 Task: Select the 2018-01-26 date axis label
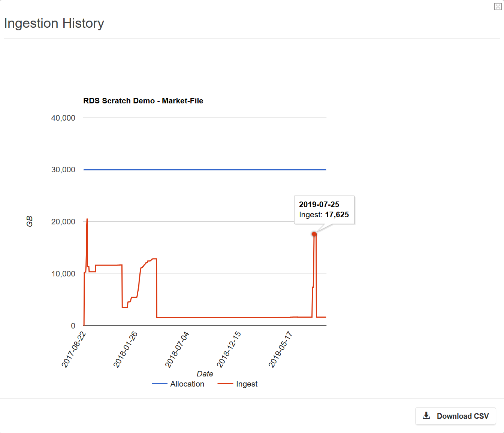point(126,350)
